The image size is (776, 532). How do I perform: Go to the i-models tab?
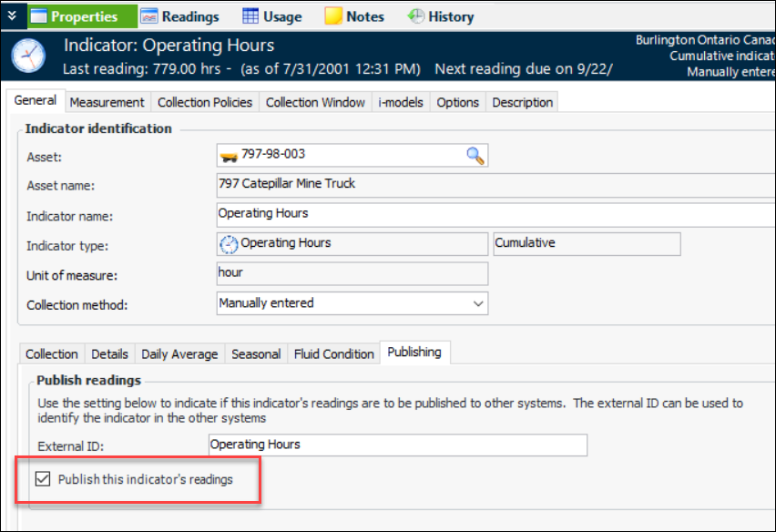pos(401,102)
